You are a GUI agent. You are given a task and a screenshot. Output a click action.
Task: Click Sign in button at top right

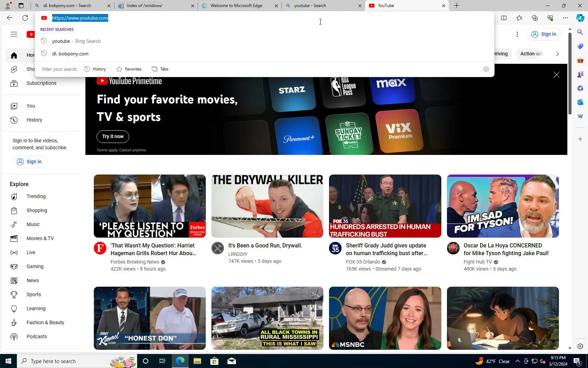coord(544,34)
